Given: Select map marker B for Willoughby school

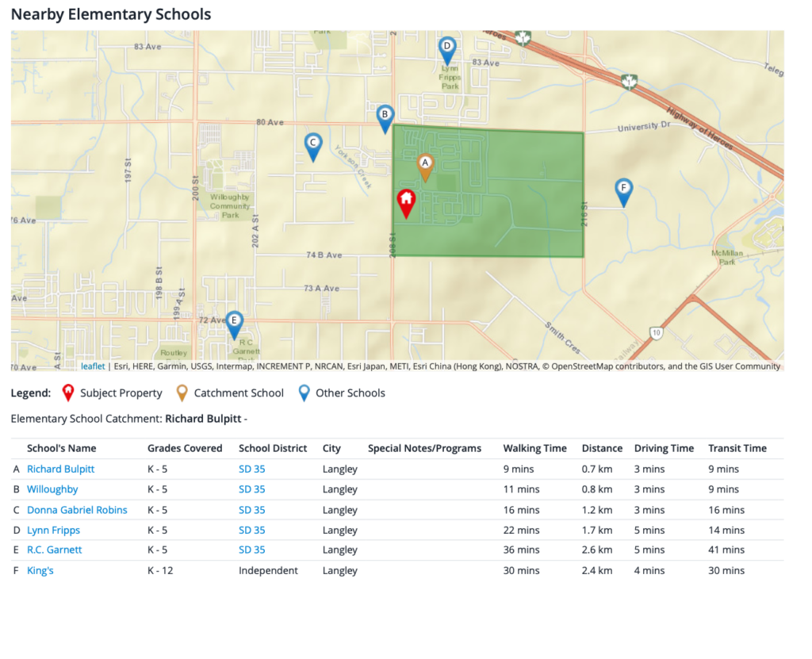Looking at the screenshot, I should coord(385,119).
